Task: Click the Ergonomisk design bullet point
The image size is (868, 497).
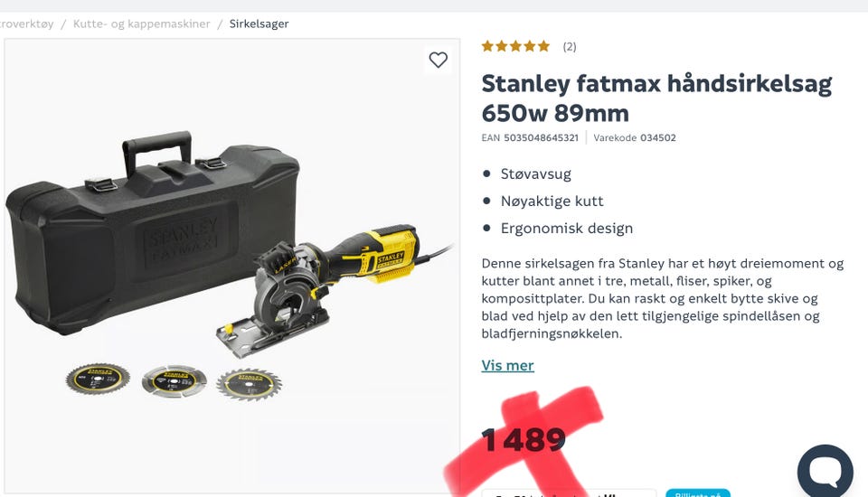Action: [x=567, y=228]
